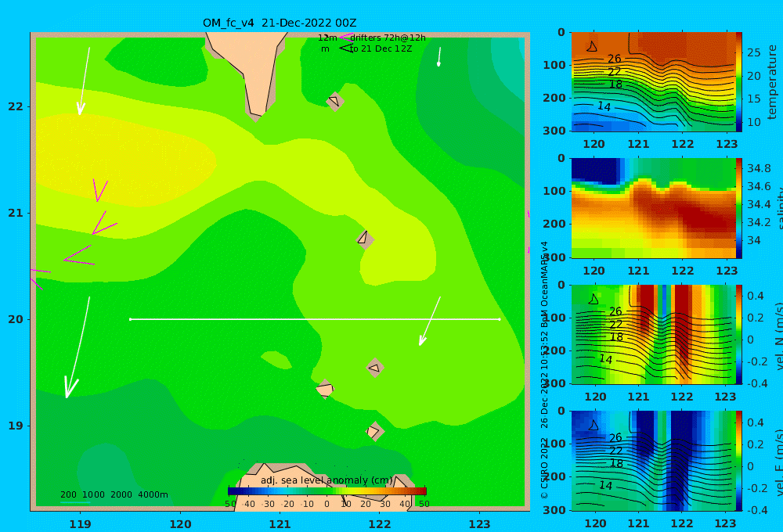Click the "0" tick on sea level colorbar
Viewport: 783px width, 532px height.
[x=327, y=504]
